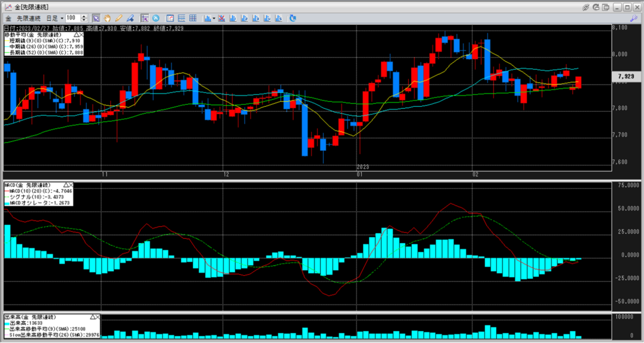The image size is (644, 343).
Task: Toggle the crosshair cursor button
Action: (x=145, y=18)
